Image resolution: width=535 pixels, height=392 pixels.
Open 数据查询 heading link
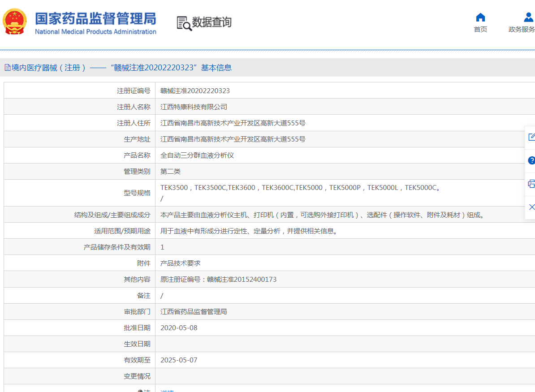[x=211, y=22]
